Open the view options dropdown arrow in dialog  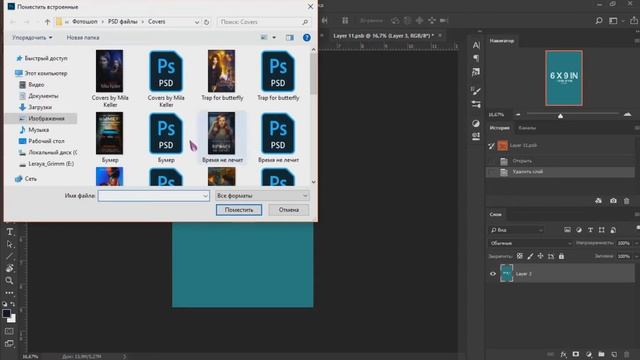pyautogui.click(x=274, y=38)
